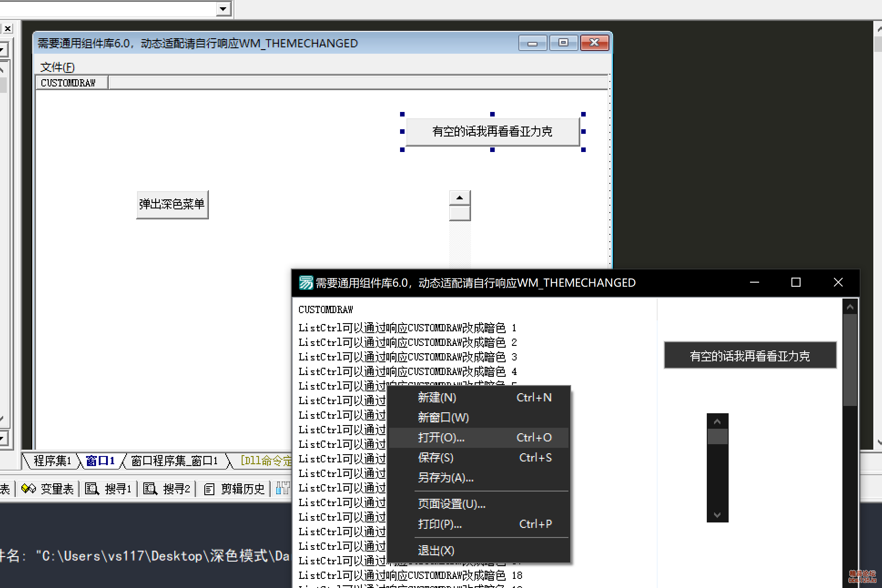This screenshot has width=882, height=588.
Task: Click the app logo in the dark window title bar
Action: (306, 283)
